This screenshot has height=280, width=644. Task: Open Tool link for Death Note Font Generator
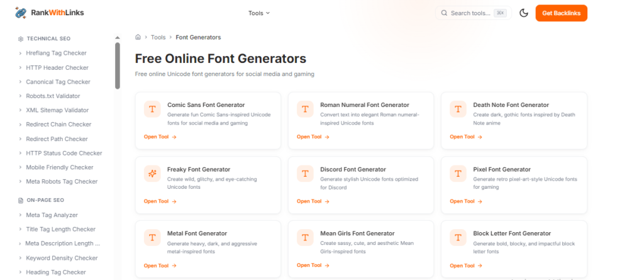click(466, 137)
